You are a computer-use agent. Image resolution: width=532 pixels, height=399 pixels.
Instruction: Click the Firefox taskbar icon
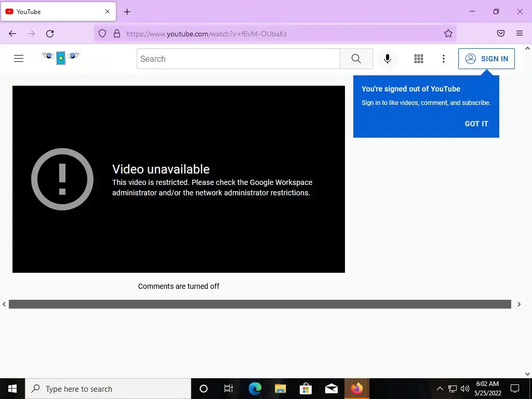[356, 389]
